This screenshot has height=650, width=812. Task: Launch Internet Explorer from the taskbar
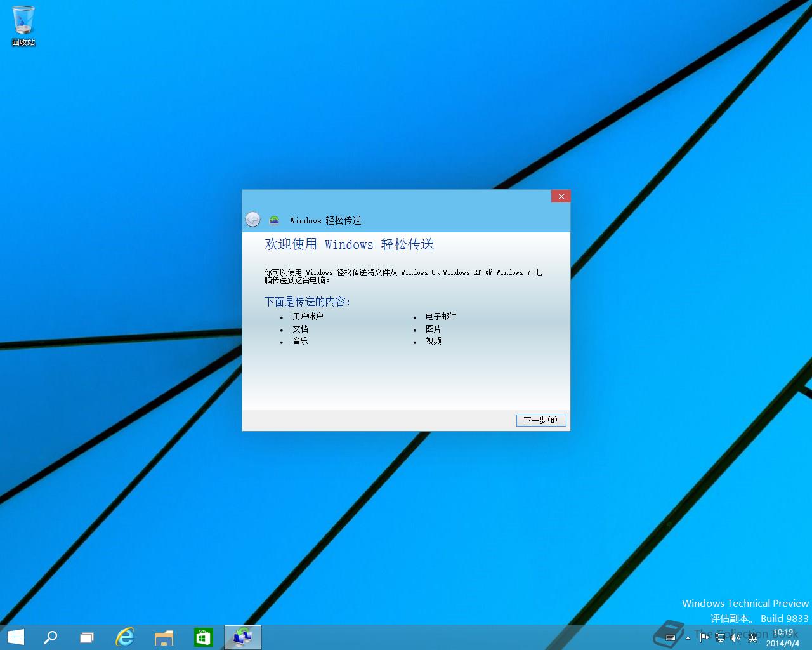pyautogui.click(x=125, y=637)
